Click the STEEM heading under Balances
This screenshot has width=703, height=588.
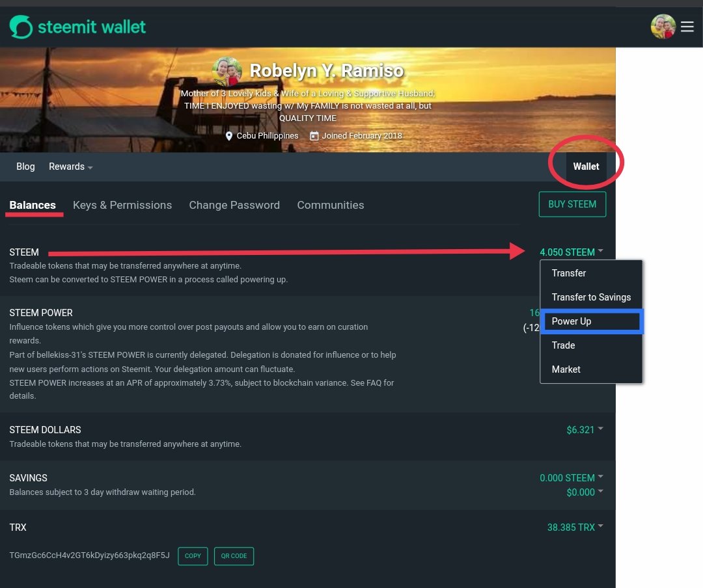pos(24,252)
